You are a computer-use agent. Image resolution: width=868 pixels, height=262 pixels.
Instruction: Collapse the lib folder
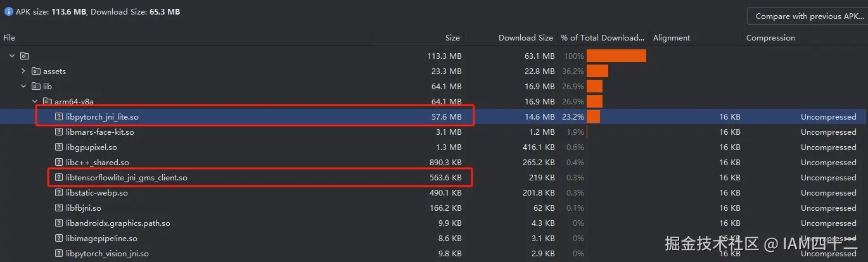click(x=23, y=87)
